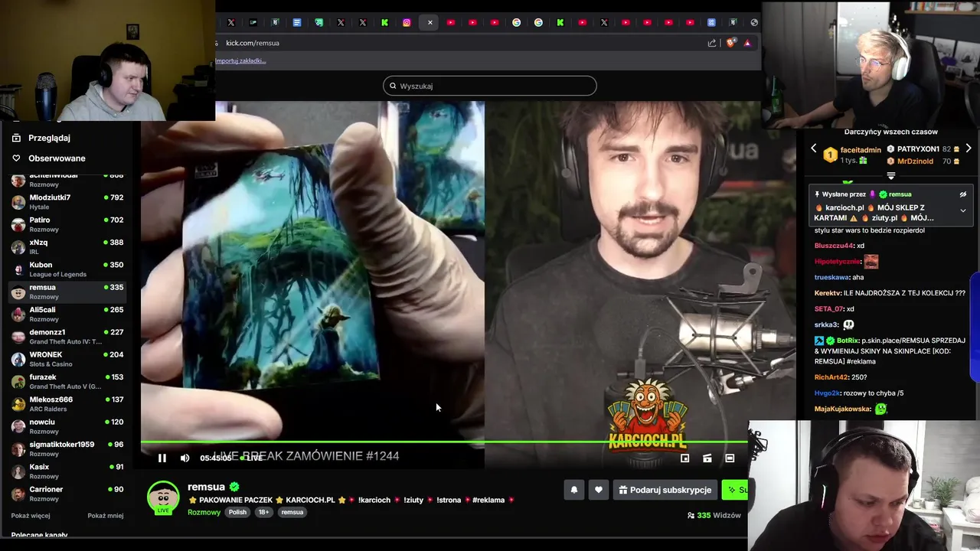
Task: Open Brave shields lion icon
Action: [x=730, y=43]
